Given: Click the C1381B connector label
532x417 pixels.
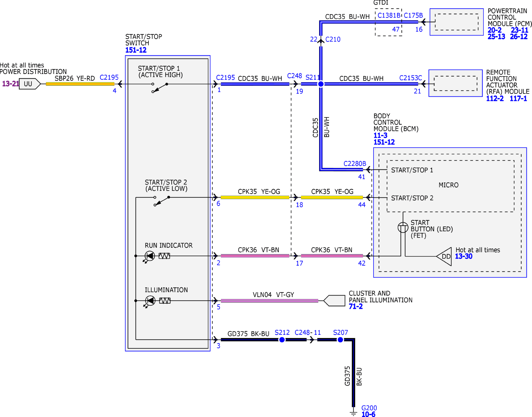Looking at the screenshot, I should 389,15.
